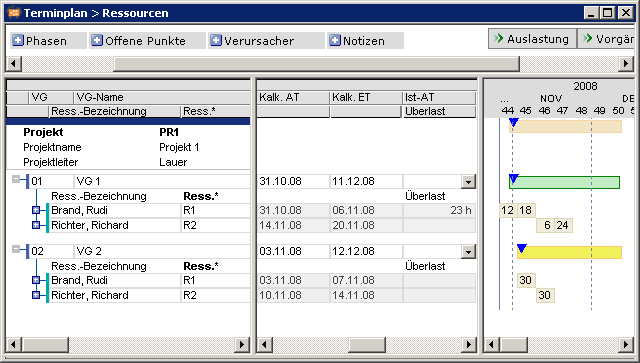Click the beige project summary Gantt bar
This screenshot has width=640, height=363.
(566, 126)
